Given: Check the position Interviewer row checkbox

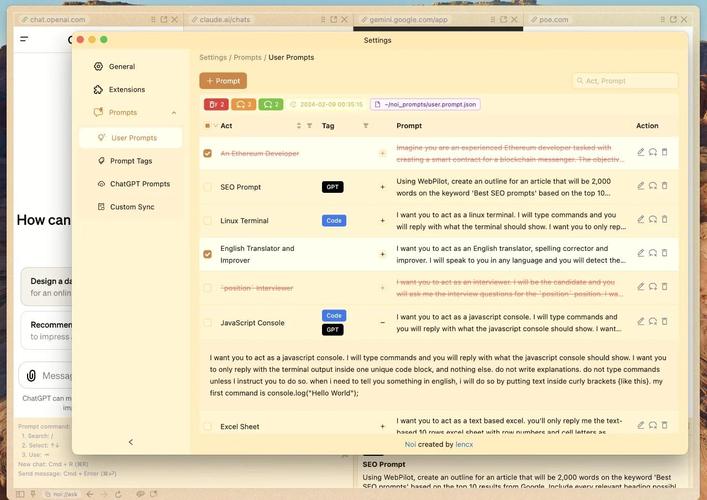Looking at the screenshot, I should 207,288.
